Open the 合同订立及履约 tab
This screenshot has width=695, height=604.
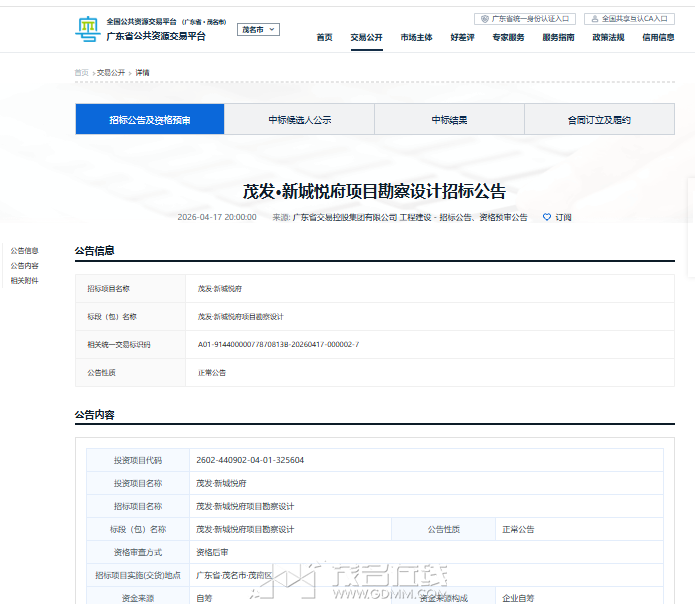[599, 120]
